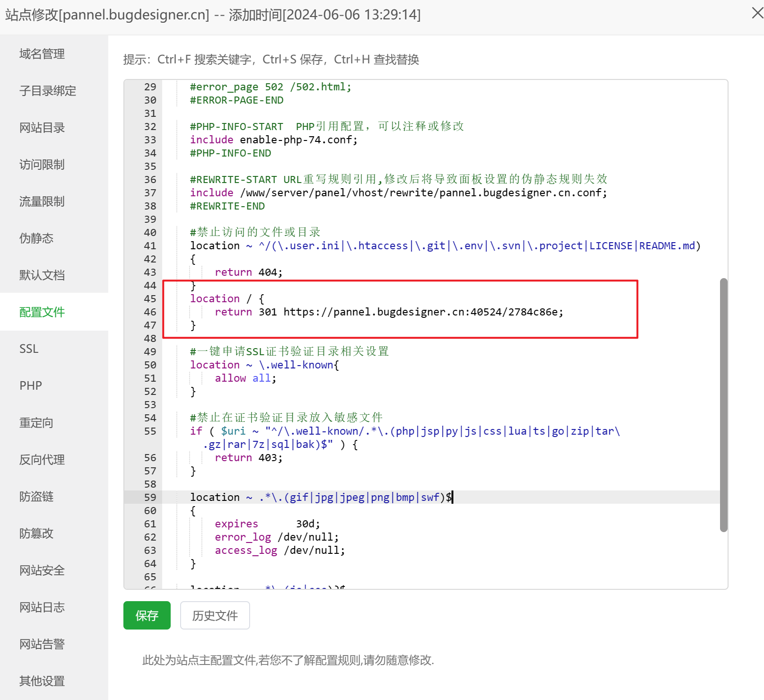Open 历史文件 versions

click(x=215, y=615)
